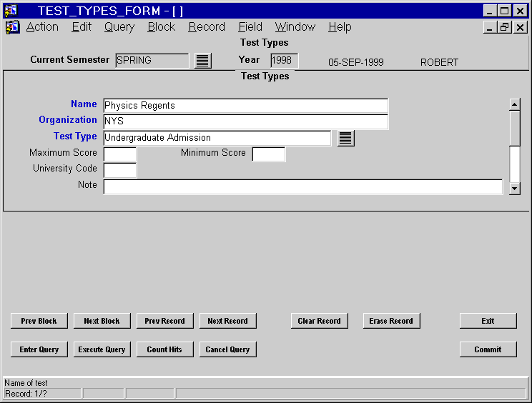532x403 pixels.
Task: Click the Clear Record button
Action: (319, 321)
